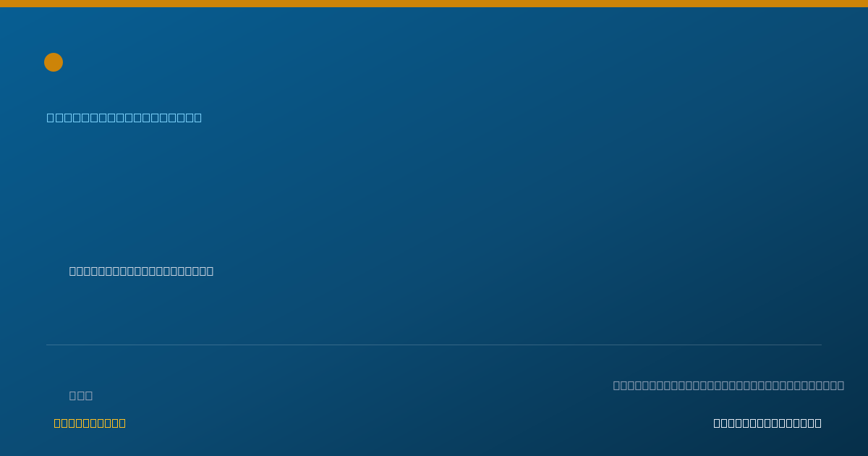Click first character of pale subtitle line
Image resolution: width=868 pixels, height=456 pixels.
tap(73, 271)
